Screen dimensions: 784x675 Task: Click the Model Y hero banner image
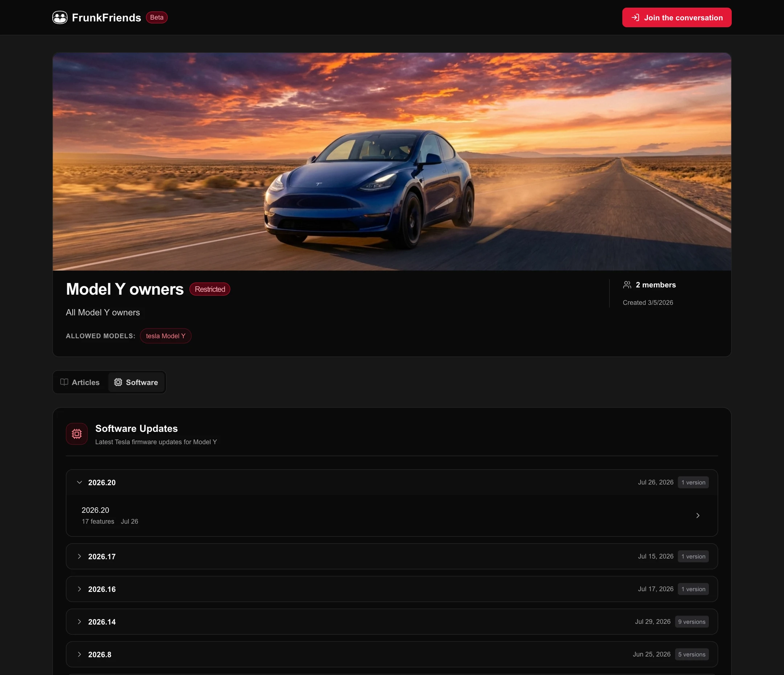[x=392, y=161]
